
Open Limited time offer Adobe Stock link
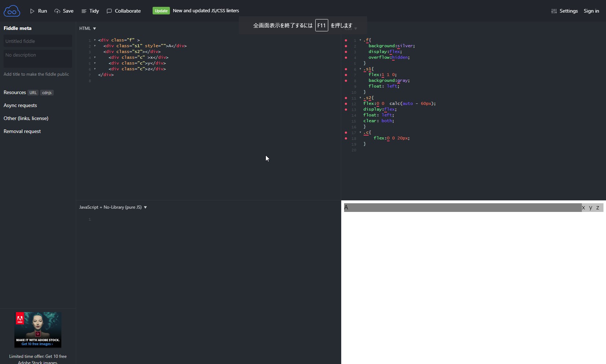tap(38, 359)
